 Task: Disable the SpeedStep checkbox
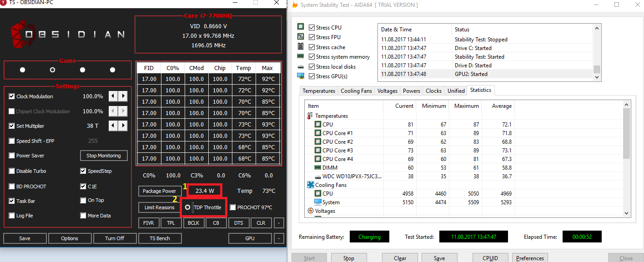tap(83, 171)
